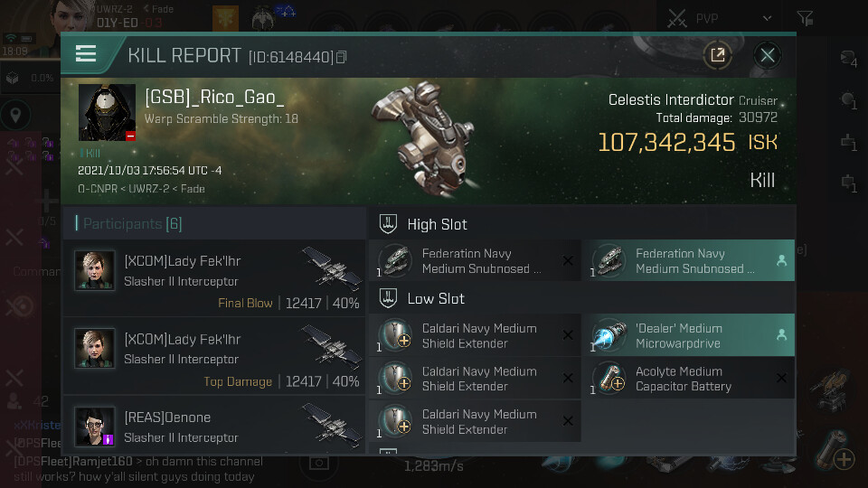Viewport: 868px width, 488px height.
Task: Open Lady Fek'lhr Final Blow participant entry
Action: [x=215, y=278]
